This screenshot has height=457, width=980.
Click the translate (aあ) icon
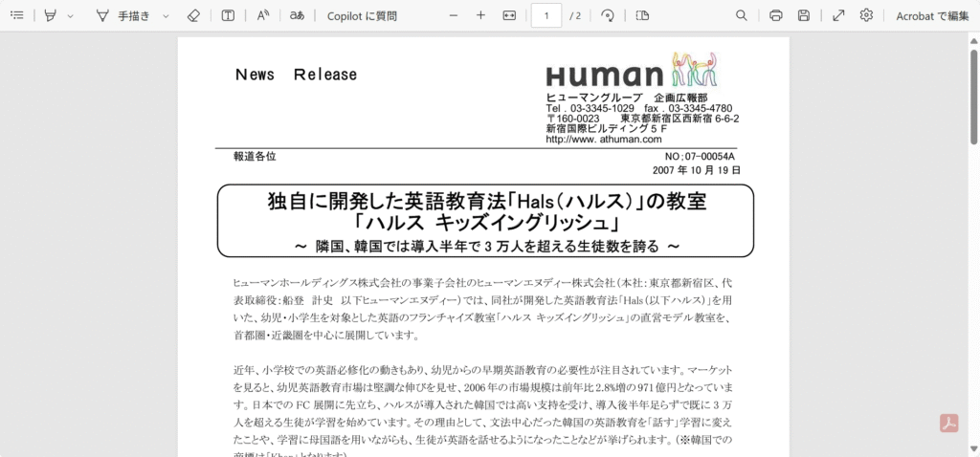point(298,15)
